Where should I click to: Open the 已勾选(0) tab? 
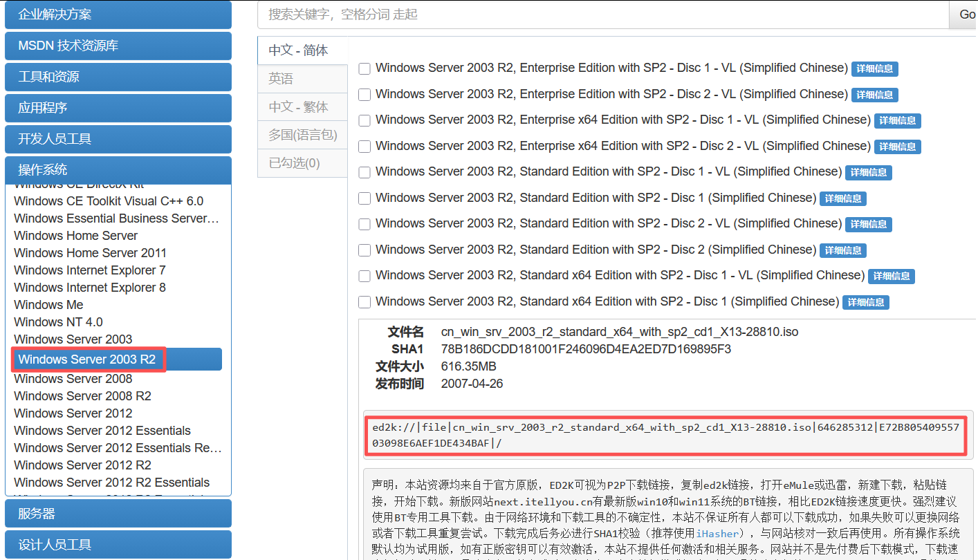pos(302,163)
